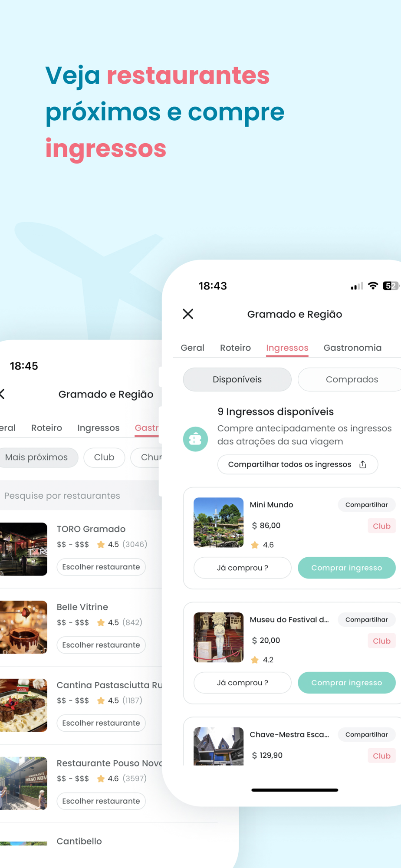This screenshot has height=868, width=401.
Task: Open the Gastronomia tab
Action: [x=352, y=348]
